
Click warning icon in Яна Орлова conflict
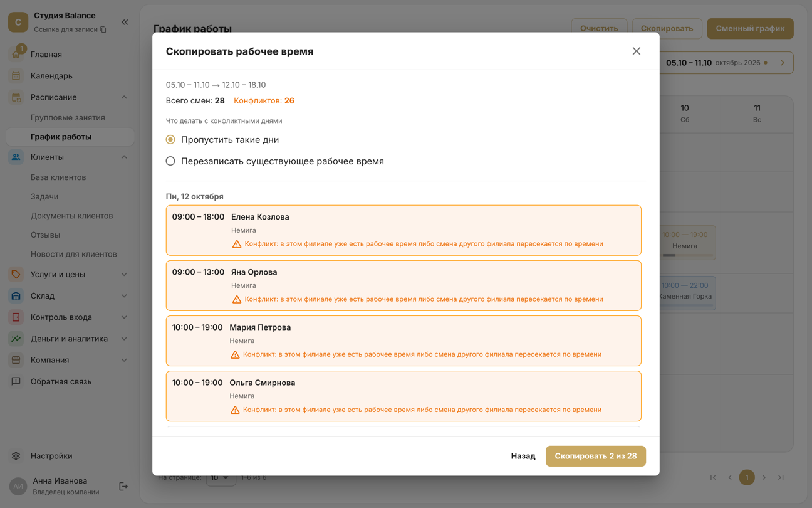(237, 299)
